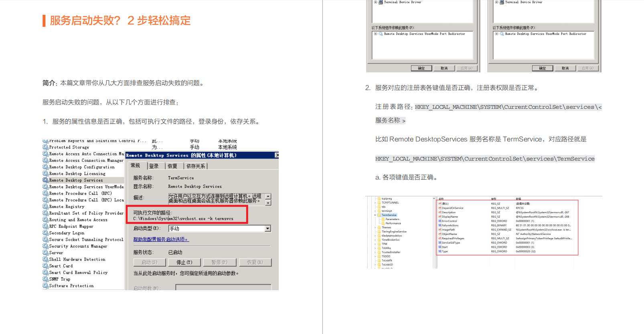Click the folder icon of Themes registry key
The image size is (644, 334).
pos(379,228)
